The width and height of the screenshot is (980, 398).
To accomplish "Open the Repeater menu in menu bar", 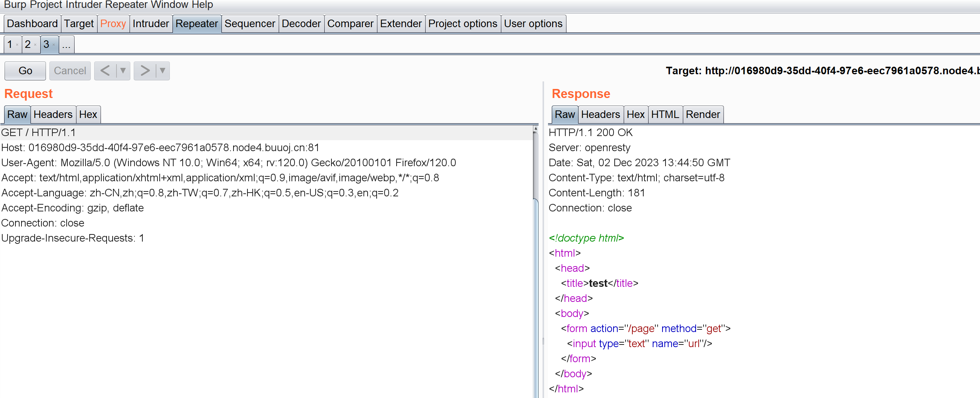I will point(126,5).
